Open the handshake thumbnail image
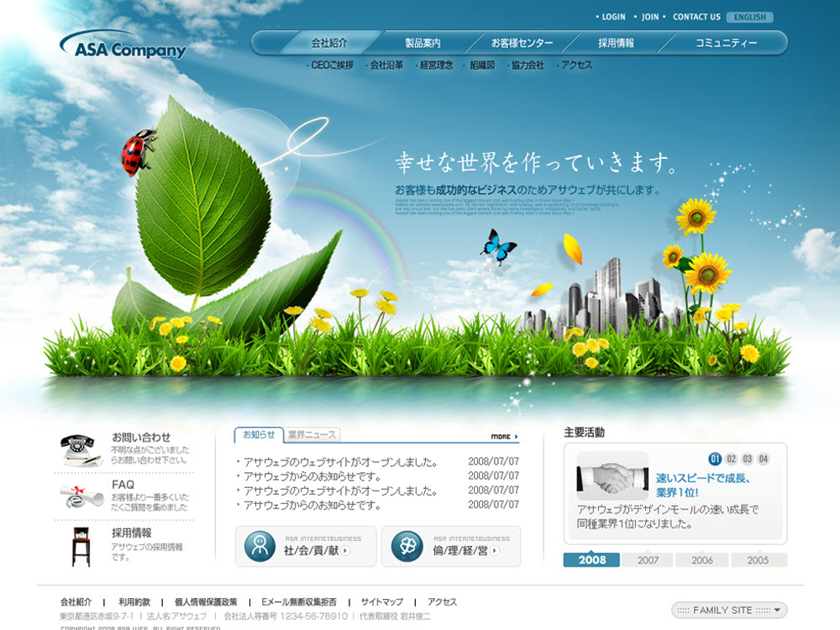The image size is (840, 630). click(612, 476)
